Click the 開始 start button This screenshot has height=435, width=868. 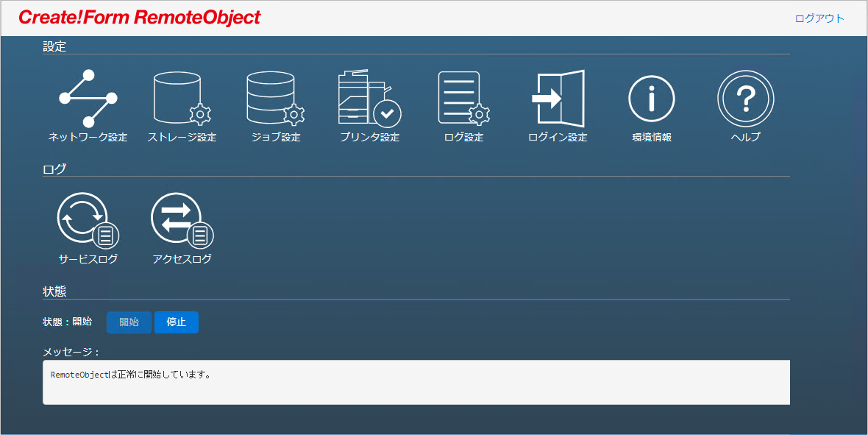tap(129, 322)
